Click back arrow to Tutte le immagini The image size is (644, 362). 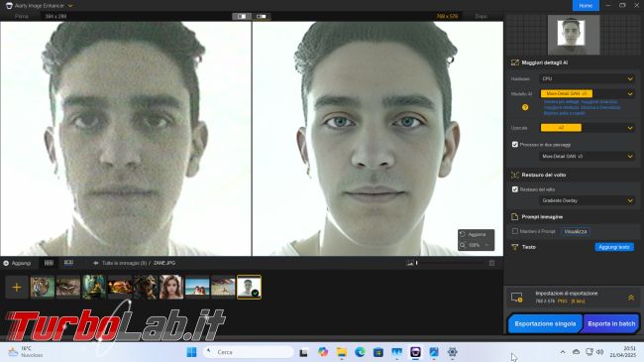[96, 263]
